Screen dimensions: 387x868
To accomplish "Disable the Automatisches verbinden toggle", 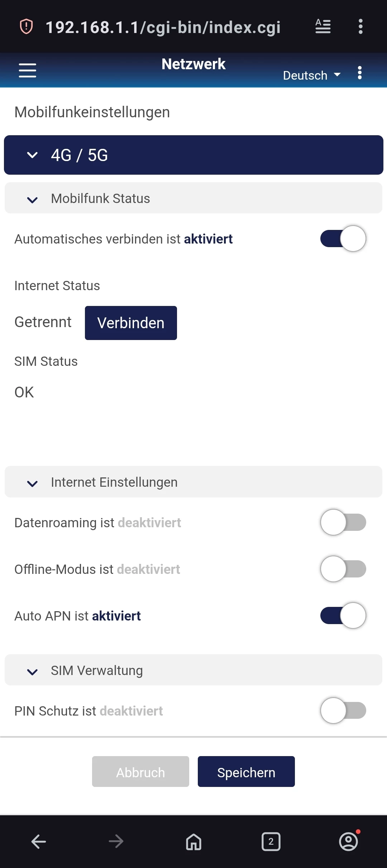I will [x=343, y=239].
